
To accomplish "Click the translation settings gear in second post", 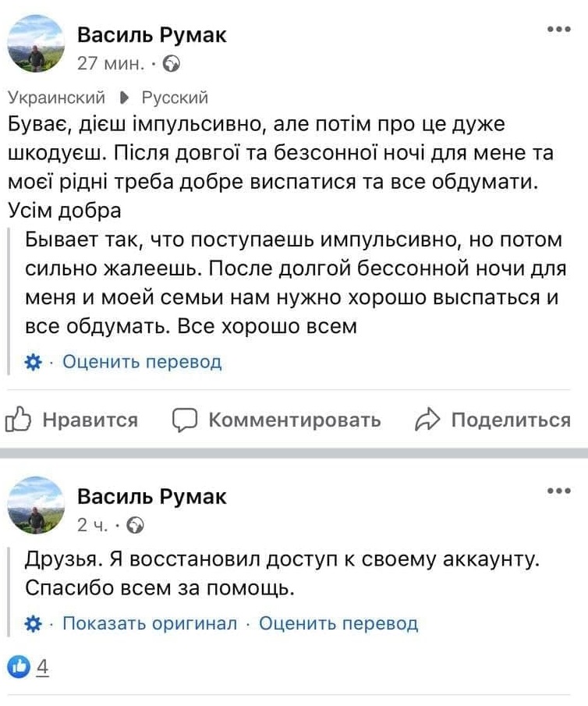I will (33, 623).
